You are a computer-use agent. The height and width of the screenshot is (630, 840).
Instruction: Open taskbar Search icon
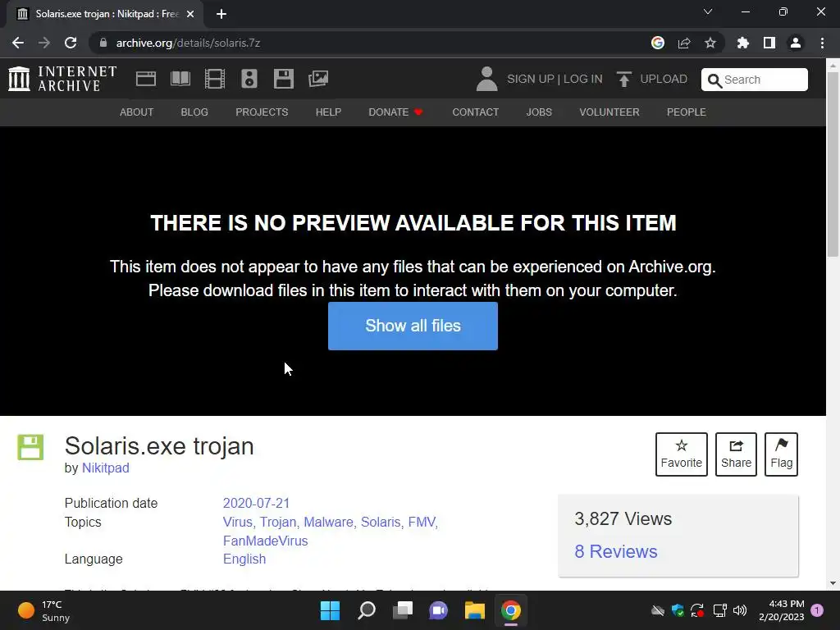coord(367,610)
